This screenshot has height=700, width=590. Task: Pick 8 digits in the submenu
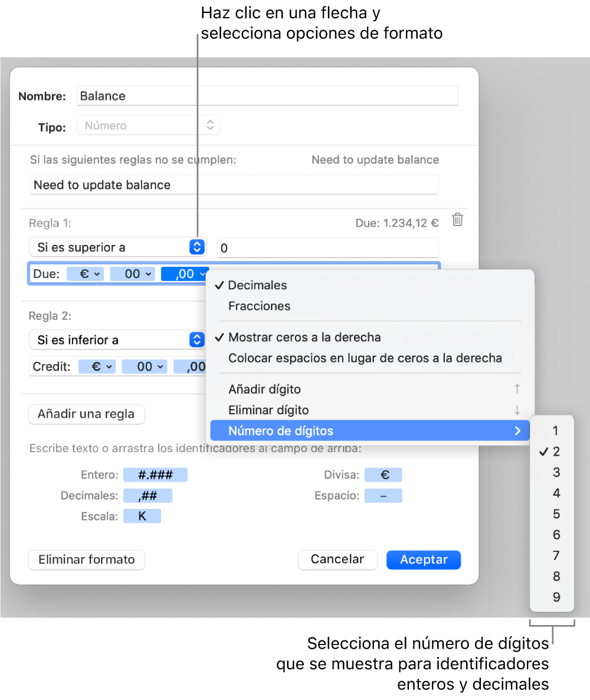click(x=552, y=576)
